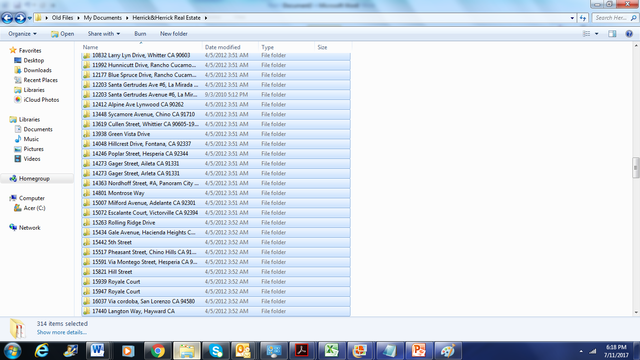Switch to Microsoft Word on the taskbar

98,351
